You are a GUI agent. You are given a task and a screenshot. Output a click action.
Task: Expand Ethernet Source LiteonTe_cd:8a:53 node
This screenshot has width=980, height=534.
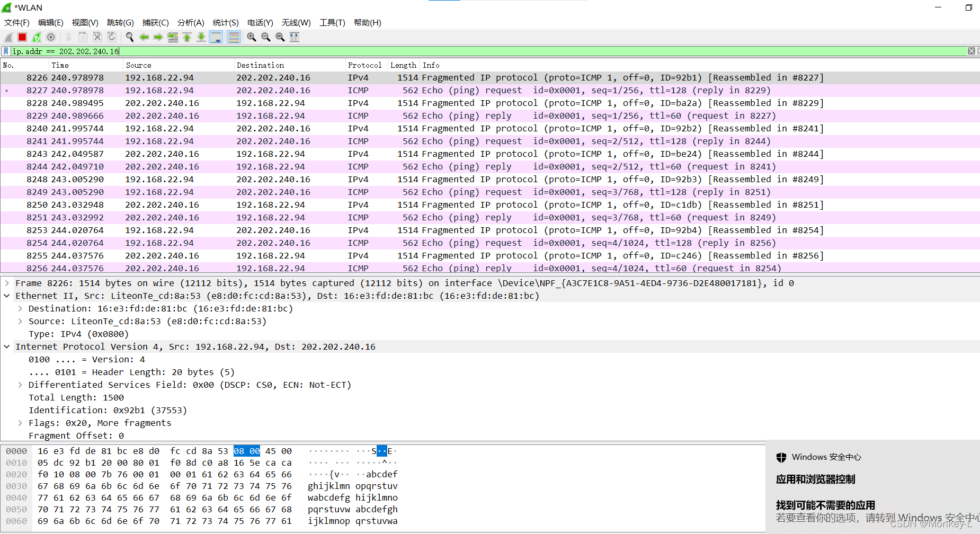(x=20, y=321)
